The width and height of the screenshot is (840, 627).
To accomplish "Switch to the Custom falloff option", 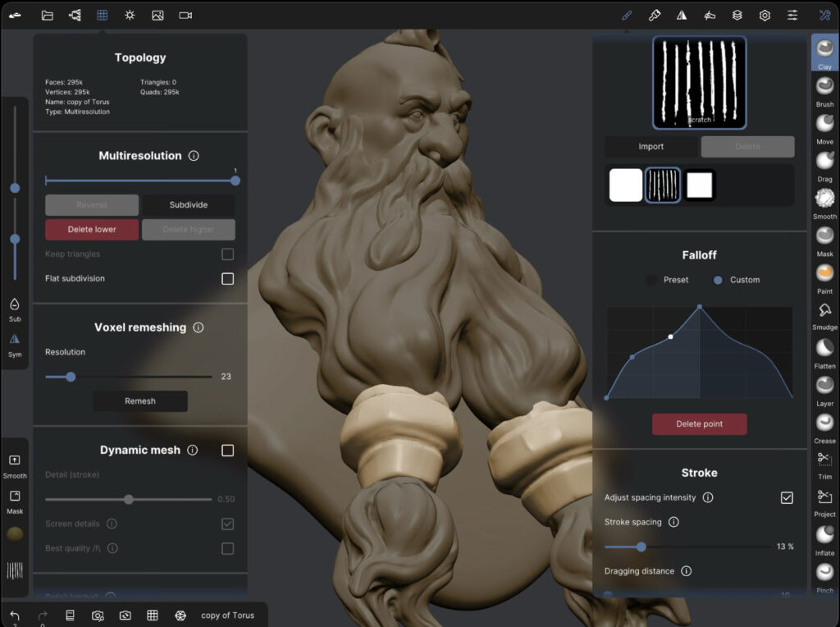I will (x=719, y=280).
